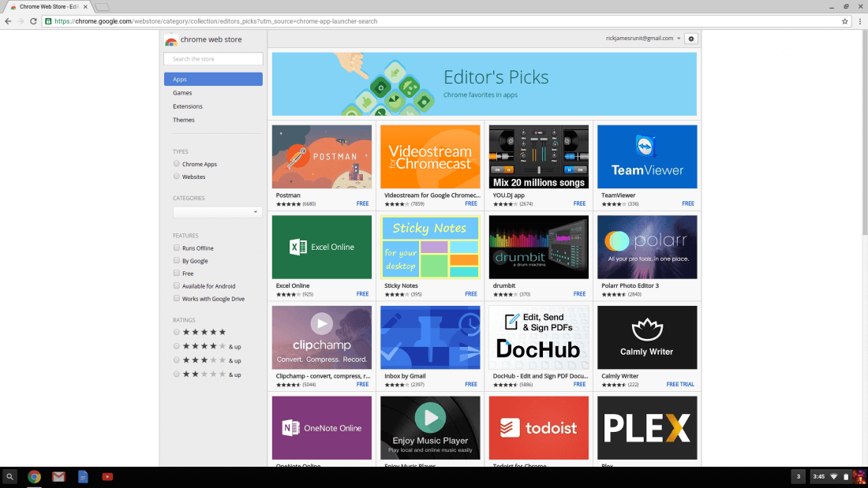Click the settings gear icon in the store
Image resolution: width=868 pixels, height=488 pixels.
tap(691, 39)
